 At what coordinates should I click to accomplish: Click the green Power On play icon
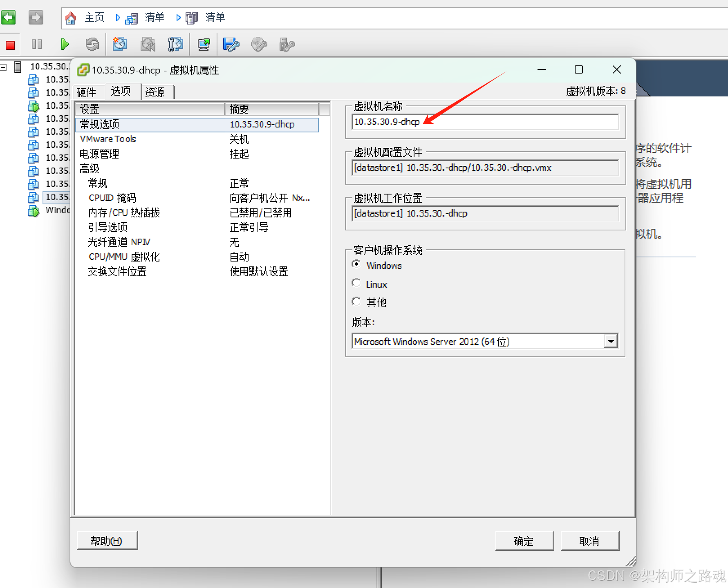65,44
